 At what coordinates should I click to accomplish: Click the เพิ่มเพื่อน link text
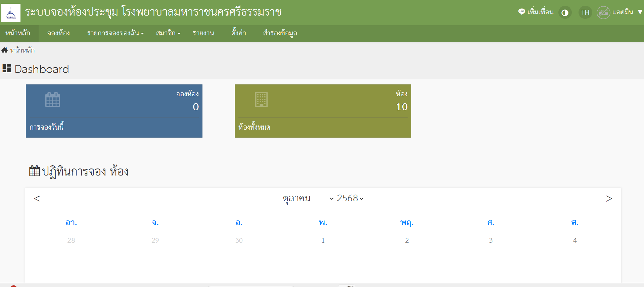point(540,12)
